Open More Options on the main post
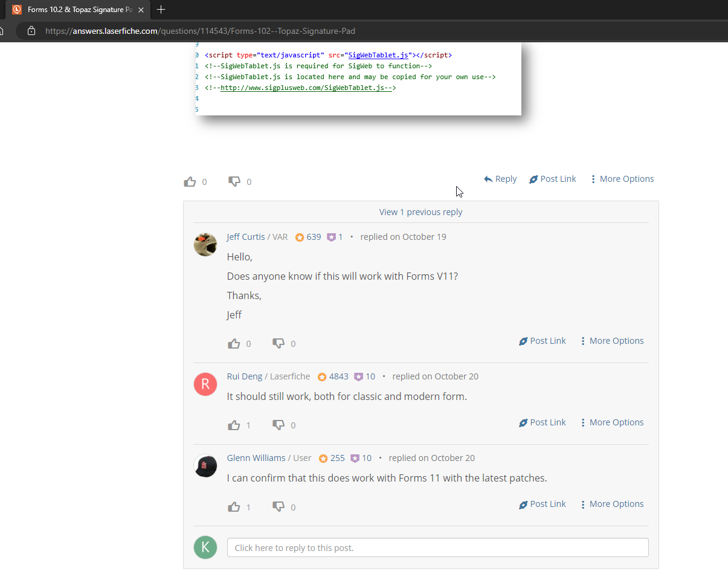This screenshot has width=728, height=577. 622,179
